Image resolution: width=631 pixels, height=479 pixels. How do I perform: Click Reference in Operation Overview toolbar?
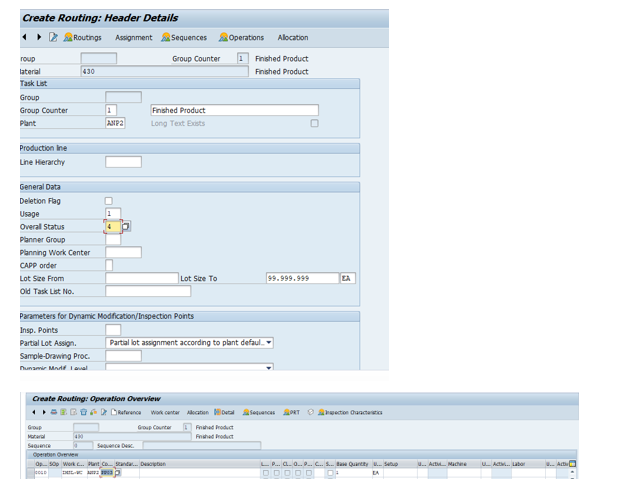coord(126,413)
